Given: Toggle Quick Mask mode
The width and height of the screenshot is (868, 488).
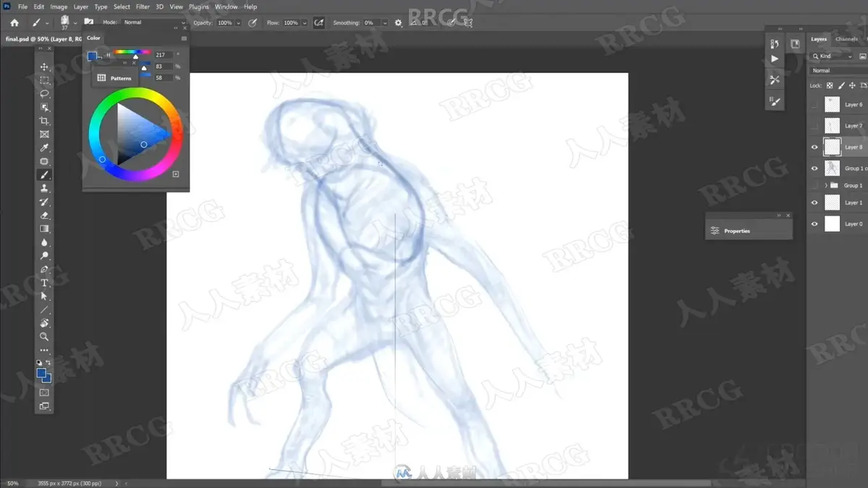Looking at the screenshot, I should coord(44,393).
